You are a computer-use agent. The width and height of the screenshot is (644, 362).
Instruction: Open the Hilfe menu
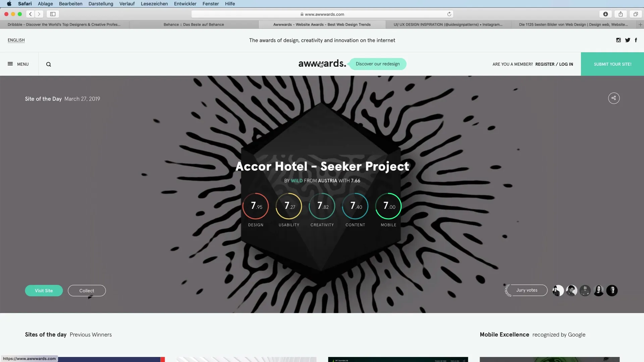(230, 4)
